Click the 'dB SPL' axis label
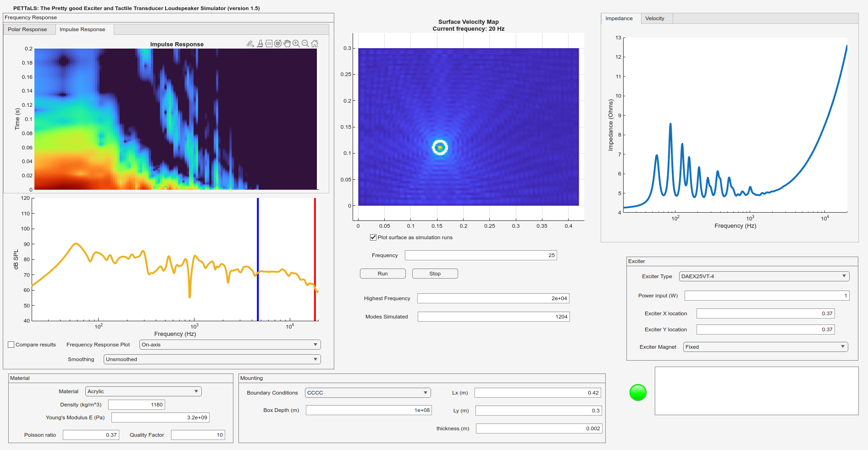The width and height of the screenshot is (868, 450). click(16, 259)
